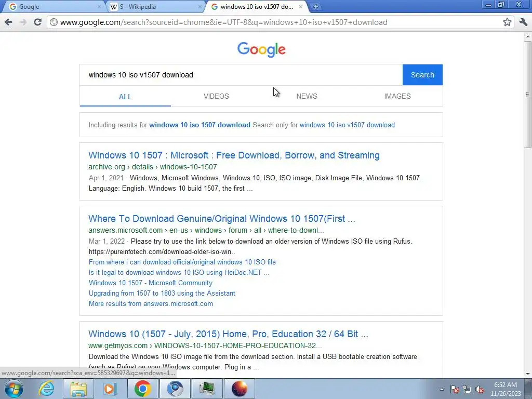The height and width of the screenshot is (399, 532).
Task: Click the scrollbar up arrow
Action: click(x=527, y=36)
